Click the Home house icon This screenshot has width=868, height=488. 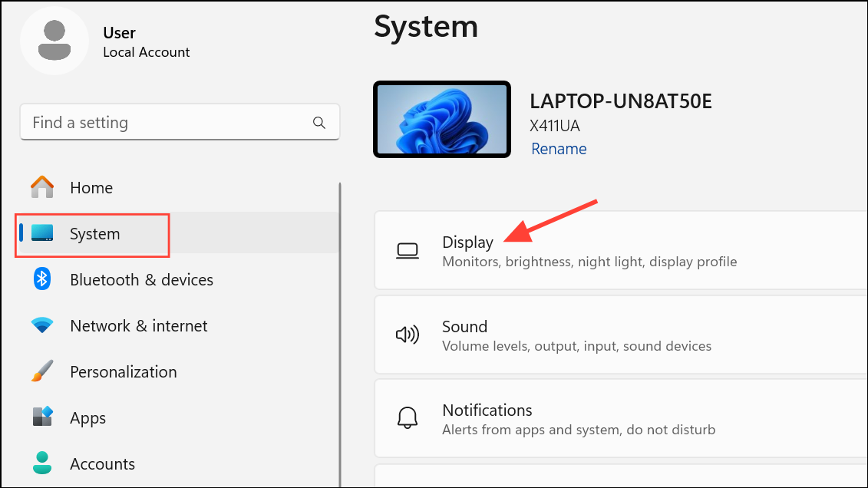click(x=42, y=187)
